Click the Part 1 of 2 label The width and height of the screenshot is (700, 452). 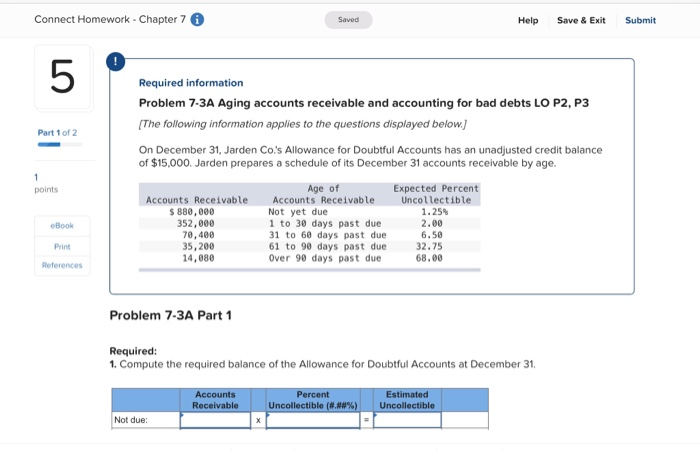57,133
